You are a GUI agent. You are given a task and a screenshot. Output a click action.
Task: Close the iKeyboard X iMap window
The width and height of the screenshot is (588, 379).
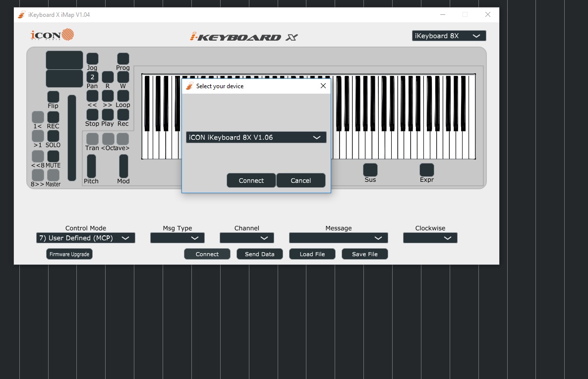pyautogui.click(x=487, y=15)
